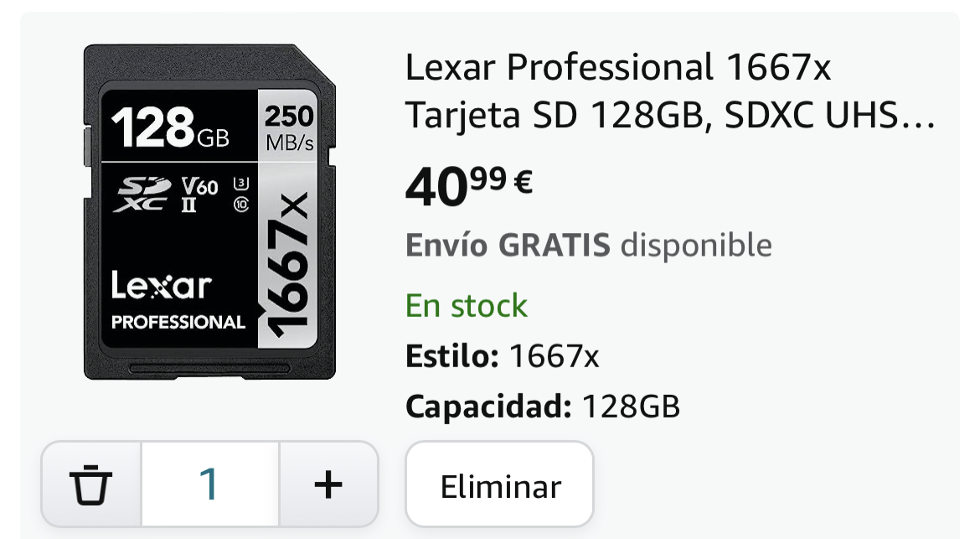Click the 40,99 € price
The width and height of the screenshot is (980, 539).
click(x=469, y=187)
